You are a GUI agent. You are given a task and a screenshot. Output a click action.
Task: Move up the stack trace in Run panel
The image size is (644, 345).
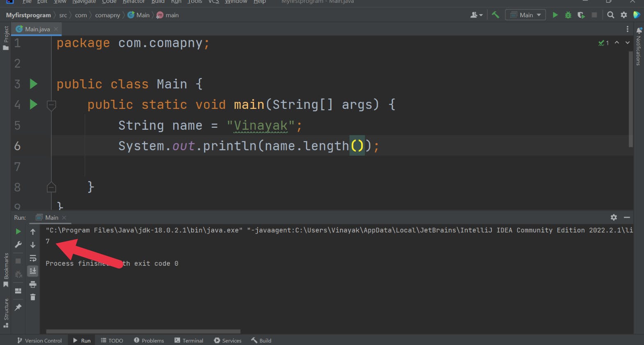(x=33, y=232)
